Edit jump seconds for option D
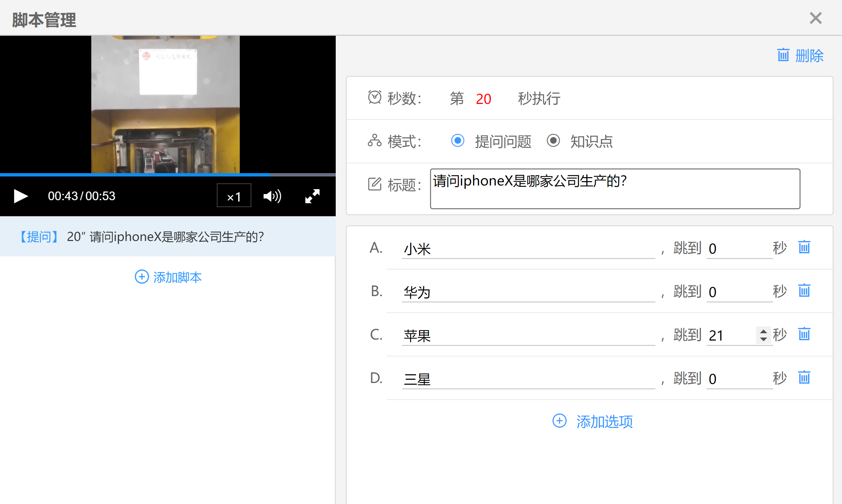This screenshot has height=504, width=842. click(x=739, y=379)
